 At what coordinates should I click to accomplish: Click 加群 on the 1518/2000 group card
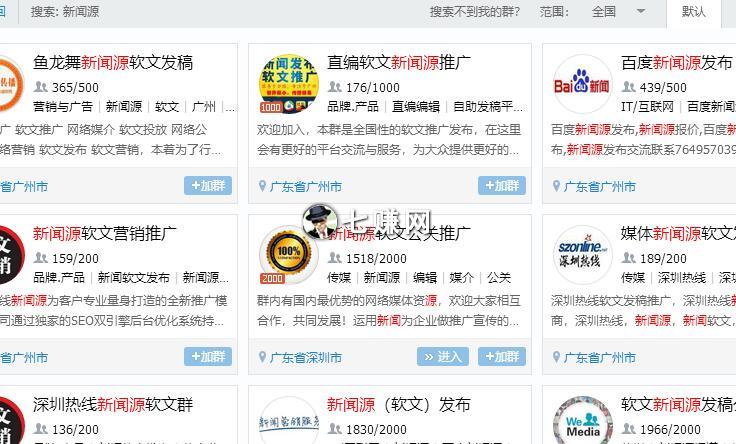click(x=502, y=357)
